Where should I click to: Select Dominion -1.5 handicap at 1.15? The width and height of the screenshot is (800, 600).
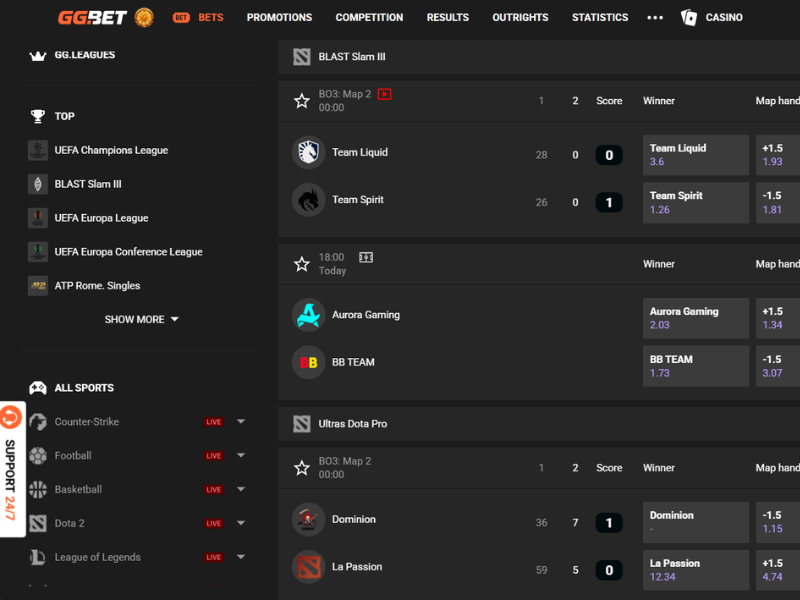pyautogui.click(x=778, y=522)
